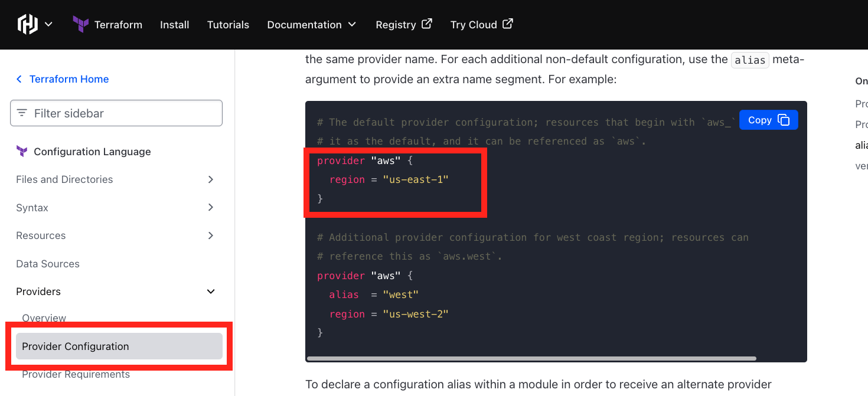Click the first provider "aws" line
This screenshot has width=868, height=396.
pos(364,161)
